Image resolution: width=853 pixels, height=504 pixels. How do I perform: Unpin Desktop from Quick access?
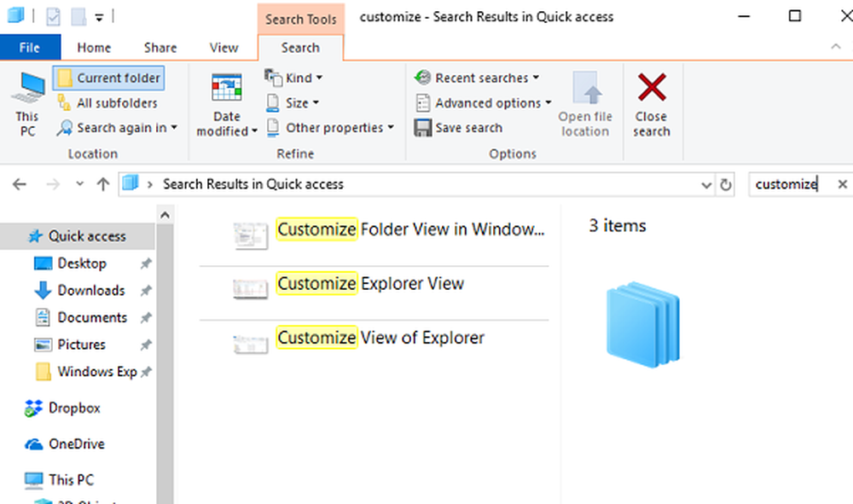[x=146, y=264]
